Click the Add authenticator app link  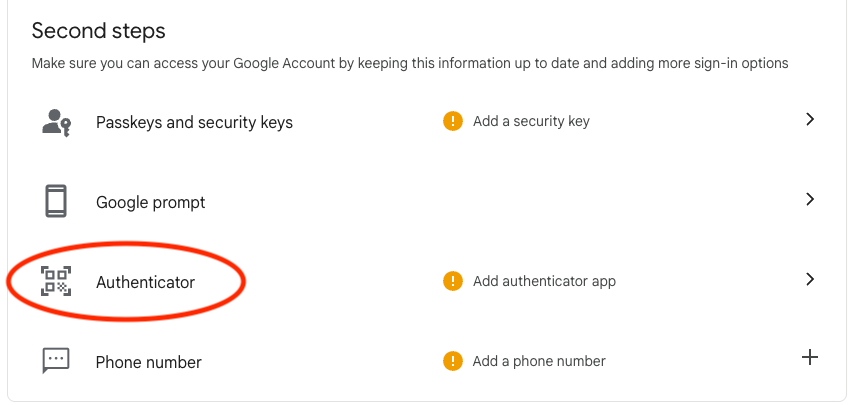coord(544,281)
